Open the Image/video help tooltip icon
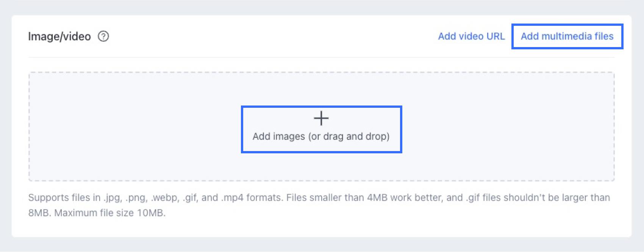Screen dimensions: 644x252 103,36
